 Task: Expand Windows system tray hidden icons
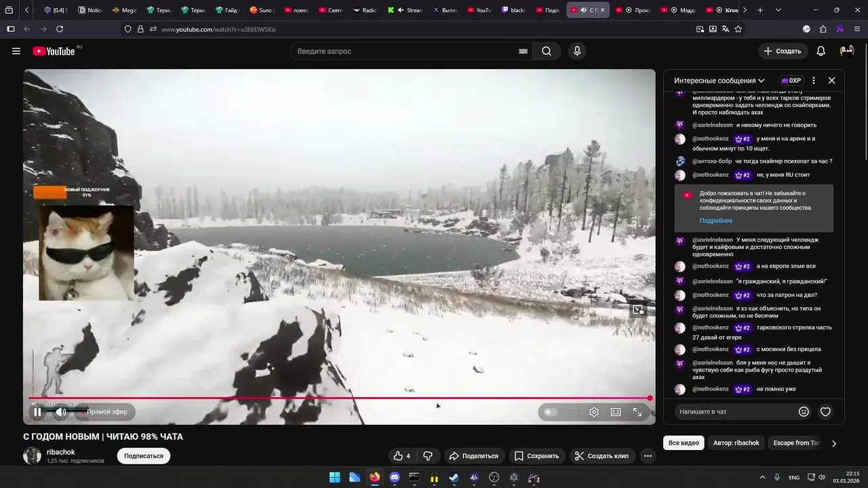(x=762, y=477)
